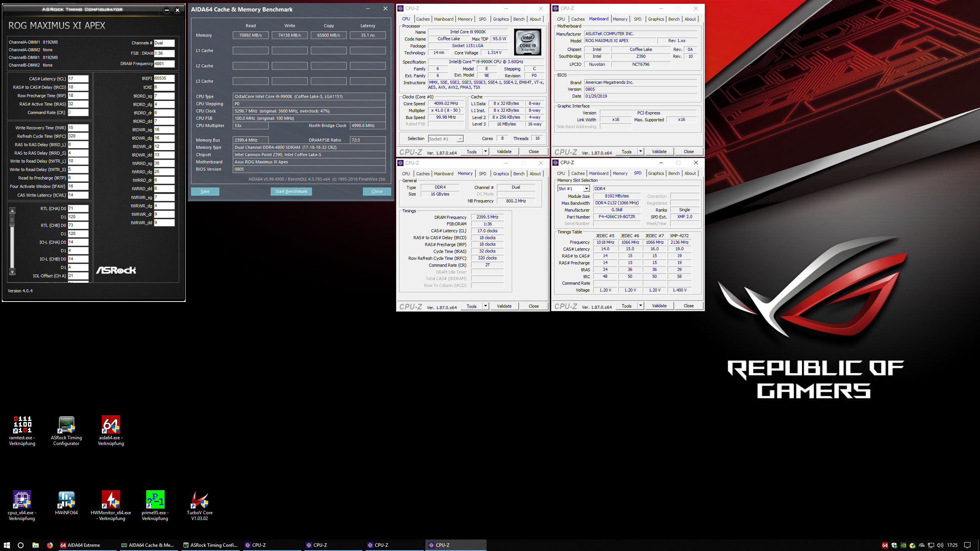Switch to Caches tab in top-left CPU-Z
The height and width of the screenshot is (551, 980).
(x=423, y=19)
